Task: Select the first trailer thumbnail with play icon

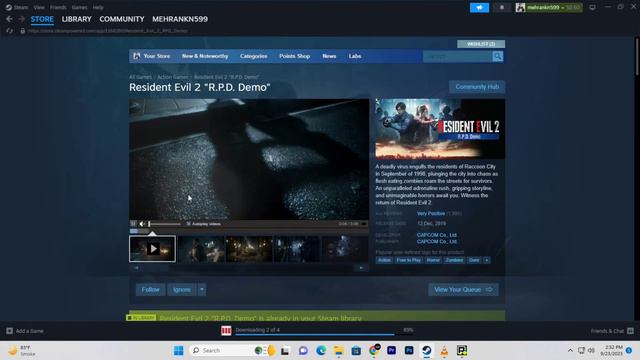Action: (153, 249)
